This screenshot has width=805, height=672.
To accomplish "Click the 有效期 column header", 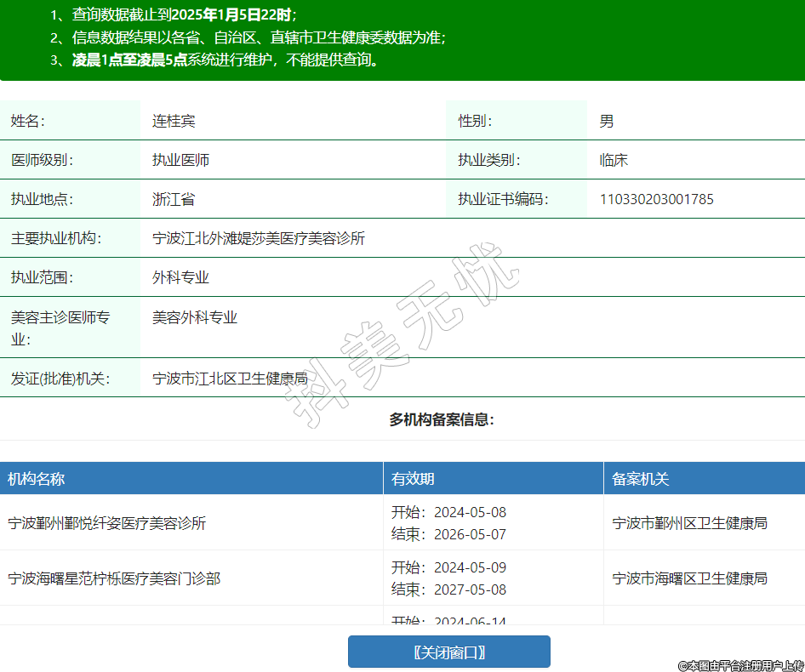I will point(413,479).
